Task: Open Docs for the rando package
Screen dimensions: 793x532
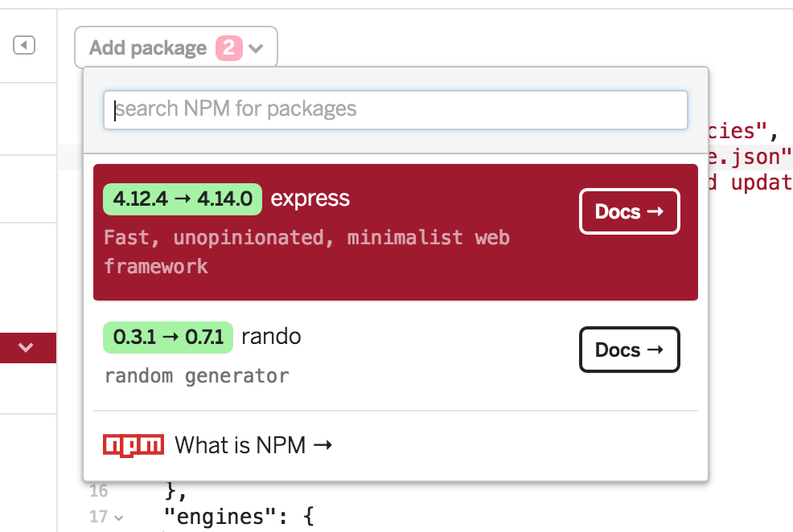Action: click(x=629, y=350)
